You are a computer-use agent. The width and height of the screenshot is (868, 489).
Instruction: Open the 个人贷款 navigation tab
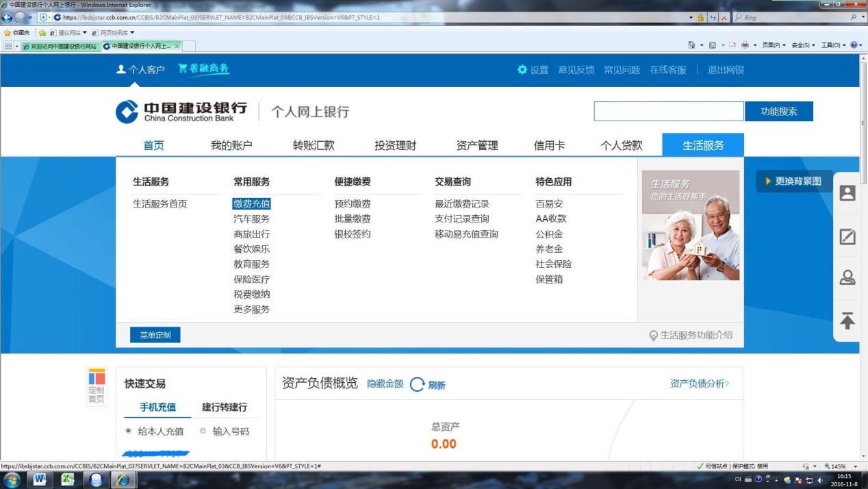[622, 145]
